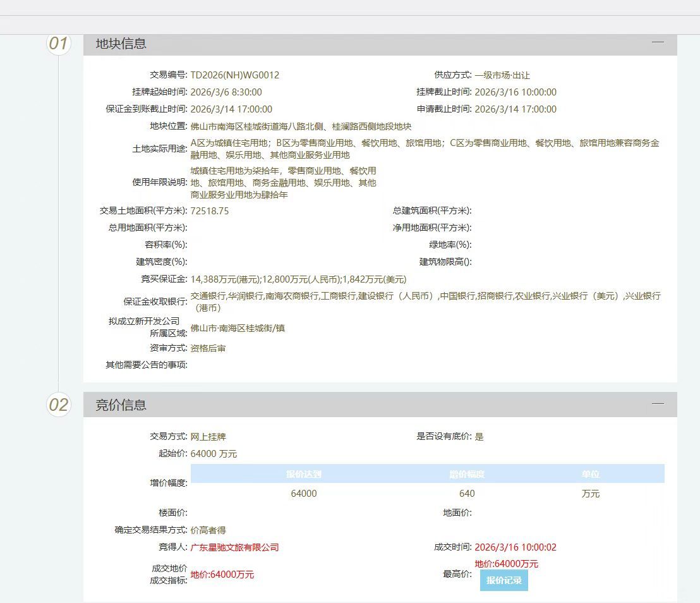Screen dimensions: 700x603
Task: Click the 报价达到 column header
Action: pos(303,474)
